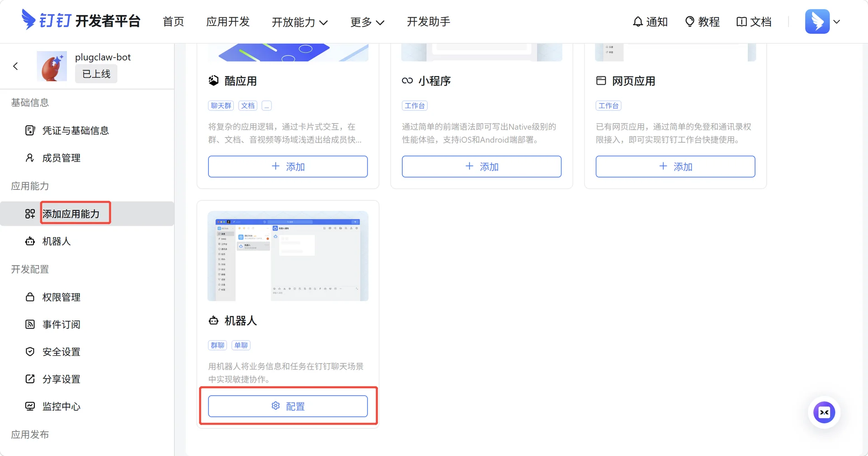Screen dimensions: 868x456
Task: Open the floating assistant chat button
Action: click(x=824, y=413)
